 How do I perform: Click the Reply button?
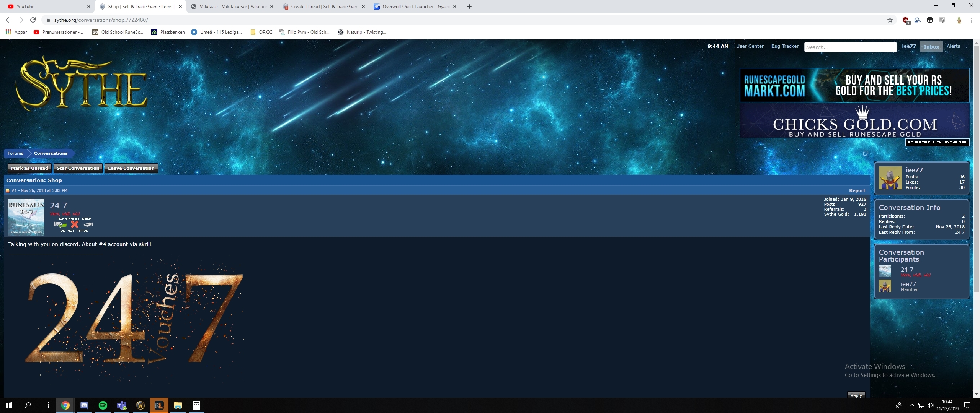856,395
